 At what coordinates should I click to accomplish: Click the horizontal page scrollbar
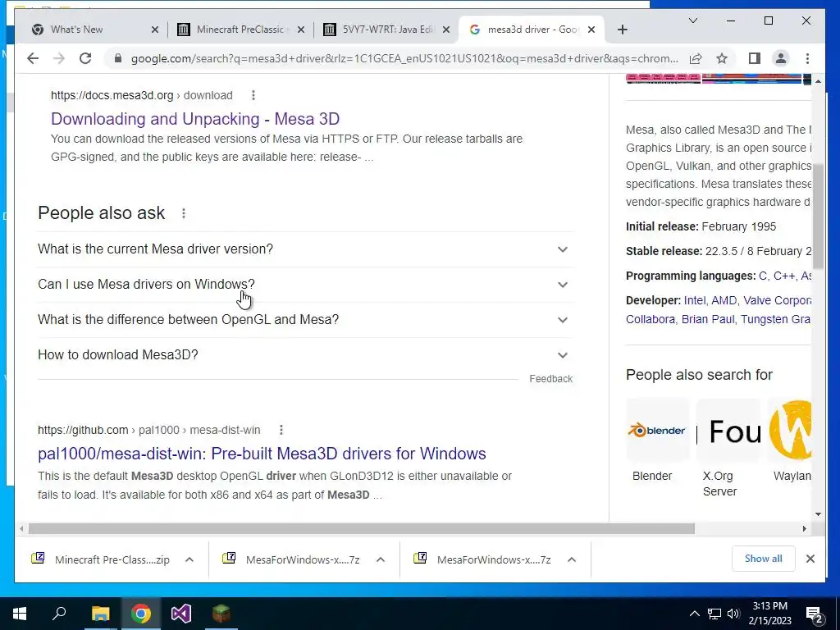pyautogui.click(x=362, y=529)
